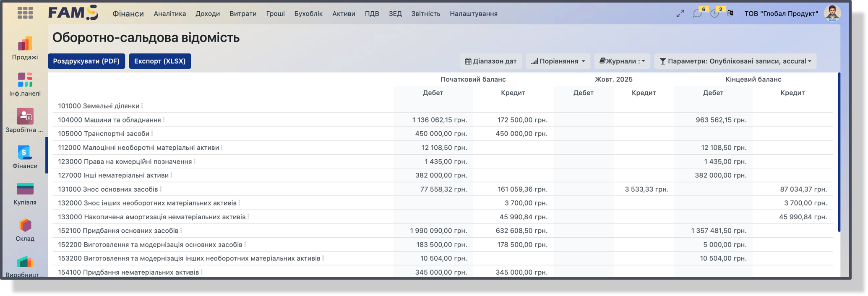Click the vertical scrollbar of the report
868x296 pixels.
point(839,152)
